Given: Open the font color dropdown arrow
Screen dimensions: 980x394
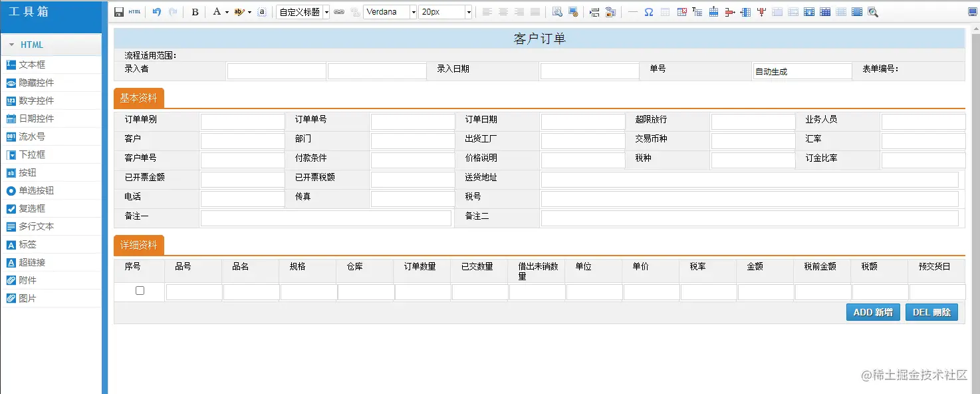Looking at the screenshot, I should 227,12.
